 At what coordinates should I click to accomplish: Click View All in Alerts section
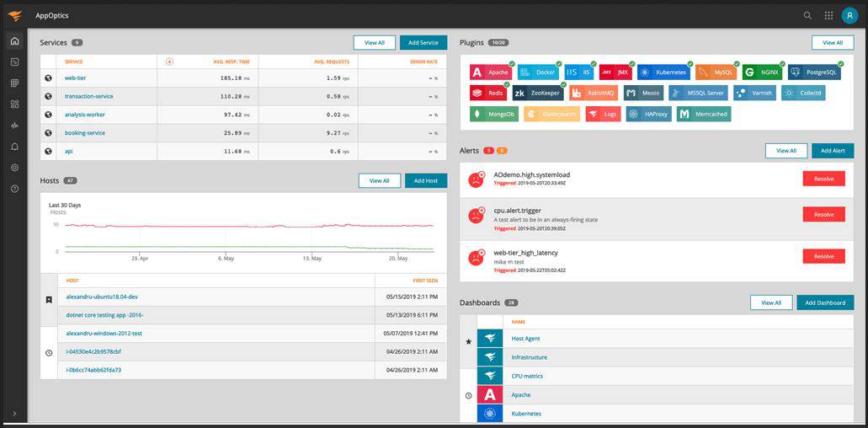(x=786, y=151)
